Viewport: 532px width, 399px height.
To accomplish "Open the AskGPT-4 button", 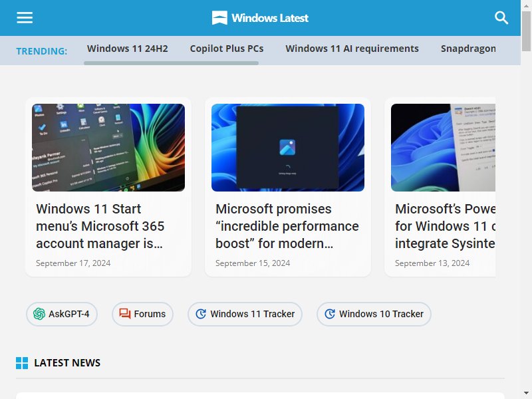I will pos(62,314).
